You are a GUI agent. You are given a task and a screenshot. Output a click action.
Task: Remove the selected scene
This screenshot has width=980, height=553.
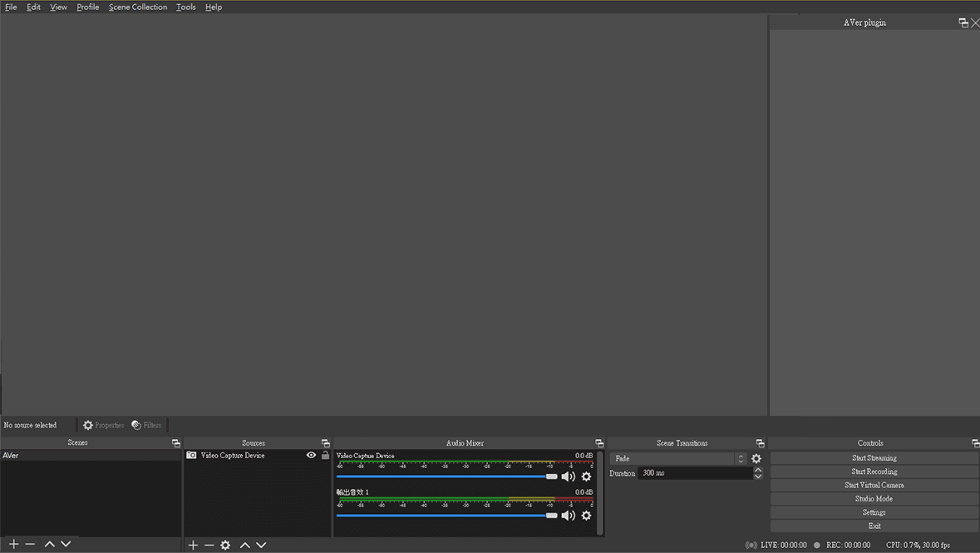[29, 544]
